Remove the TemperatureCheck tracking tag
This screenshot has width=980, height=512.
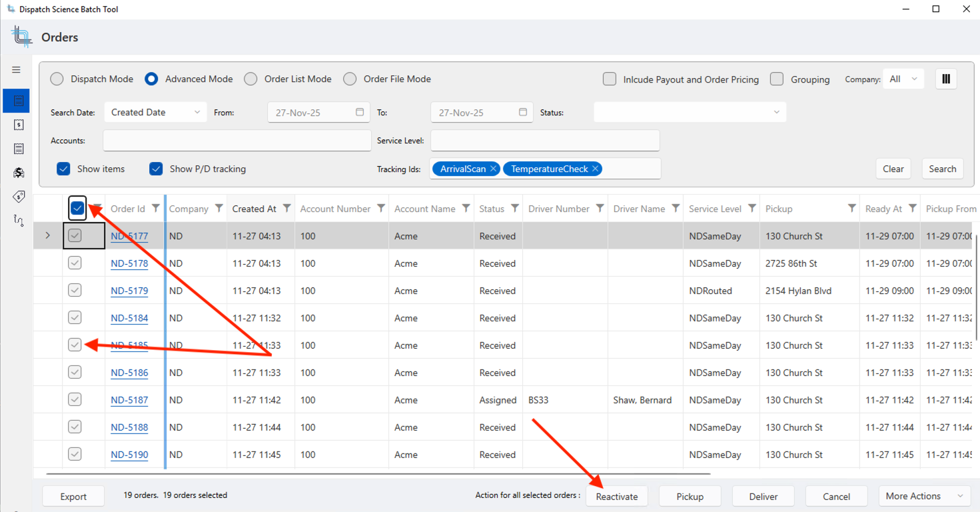[595, 169]
